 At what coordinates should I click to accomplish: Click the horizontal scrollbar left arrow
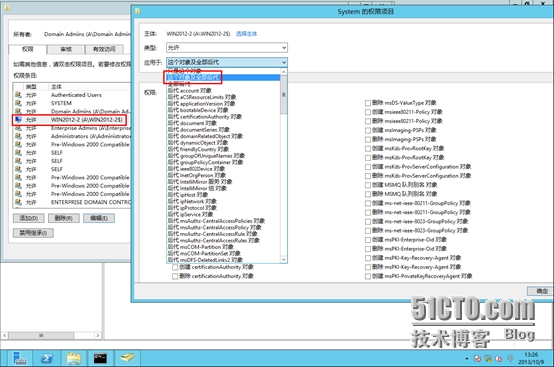click(5, 335)
